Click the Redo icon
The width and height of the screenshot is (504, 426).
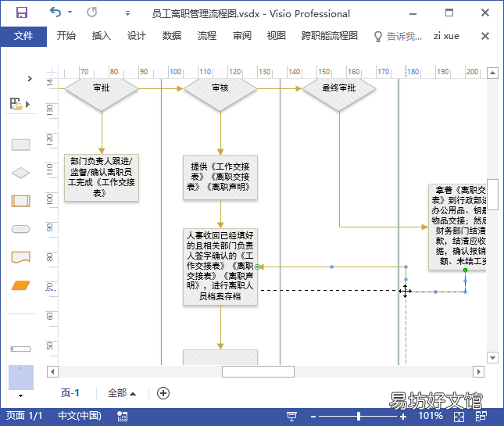coord(91,13)
